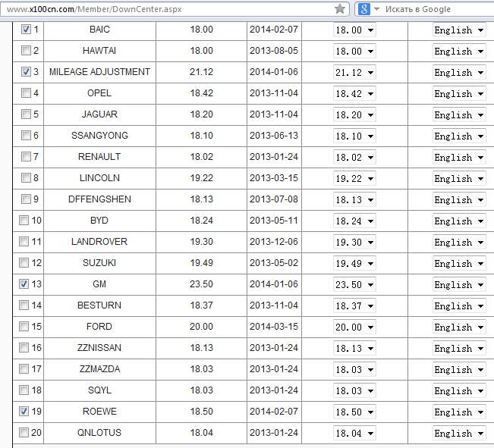Viewport: 494px width, 448px height.
Task: Enable the SSANGYONG checkbox
Action: pos(26,136)
